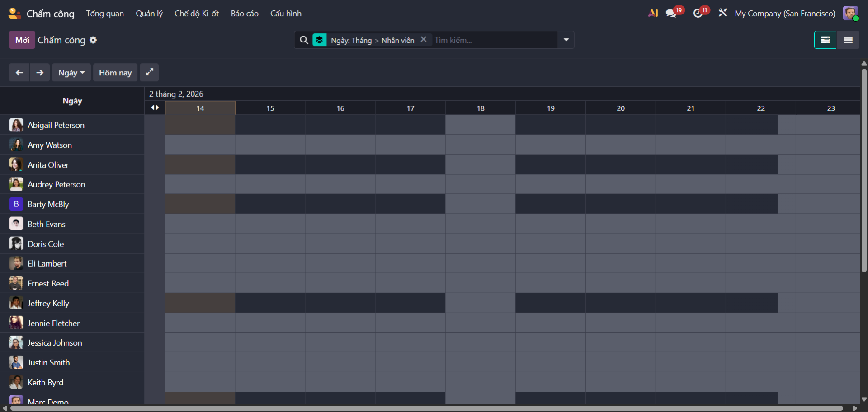Image resolution: width=868 pixels, height=412 pixels.
Task: Open the activities clock icon
Action: coord(698,14)
